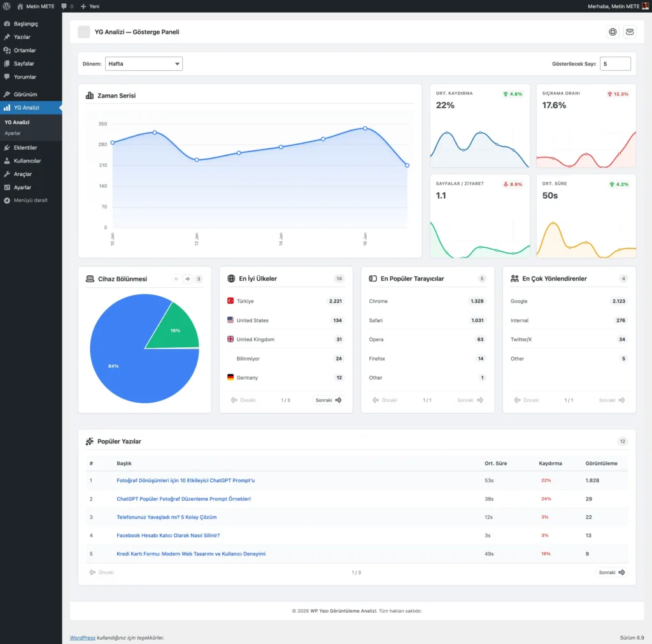
Task: Open Görünüm in the sidebar menu
Action: (x=25, y=94)
